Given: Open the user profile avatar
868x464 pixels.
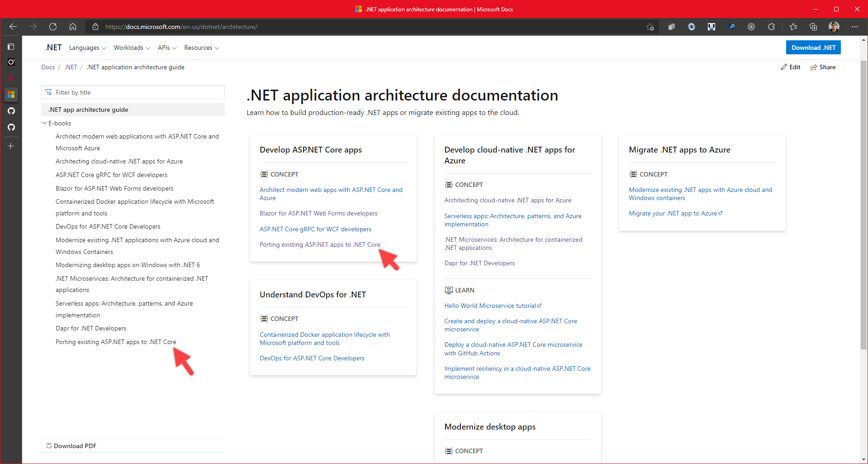Looking at the screenshot, I should (834, 27).
